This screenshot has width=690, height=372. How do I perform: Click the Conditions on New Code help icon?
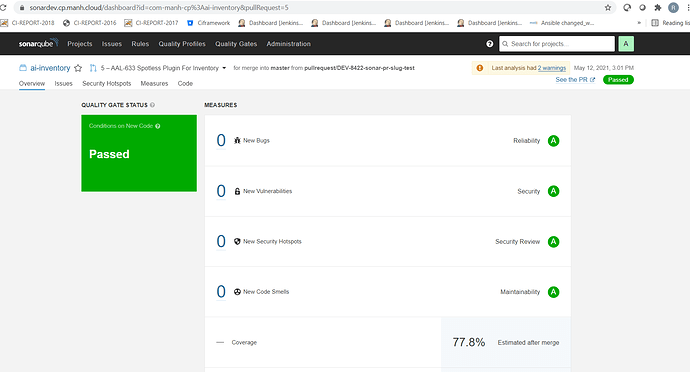pyautogui.click(x=158, y=126)
